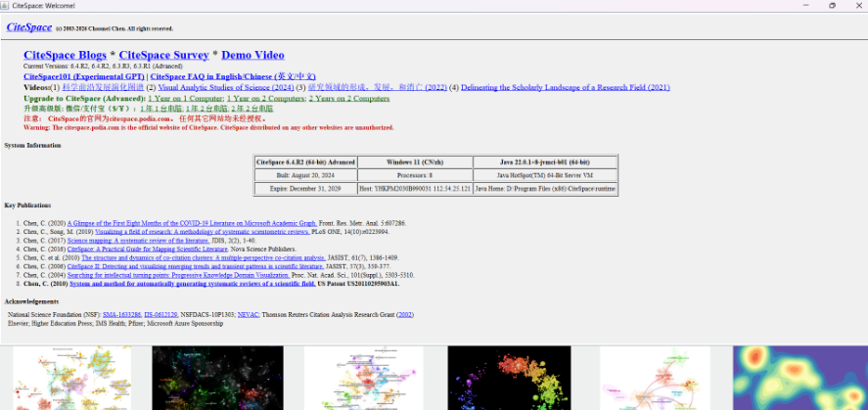Open the Demo Video link
Viewport: 868px width, 410px height.
tap(252, 55)
